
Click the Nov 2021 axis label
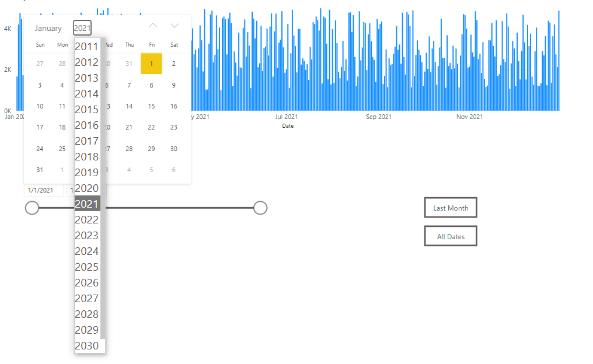click(x=469, y=117)
